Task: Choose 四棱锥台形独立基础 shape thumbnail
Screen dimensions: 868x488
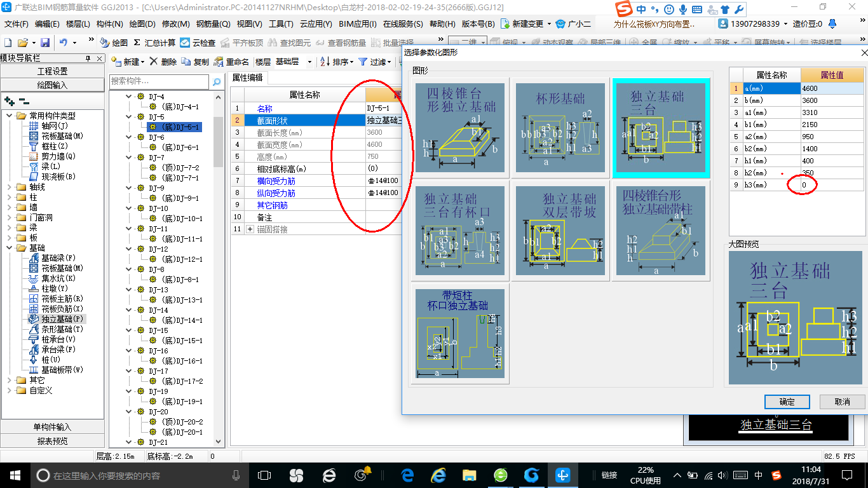Action: pos(460,126)
